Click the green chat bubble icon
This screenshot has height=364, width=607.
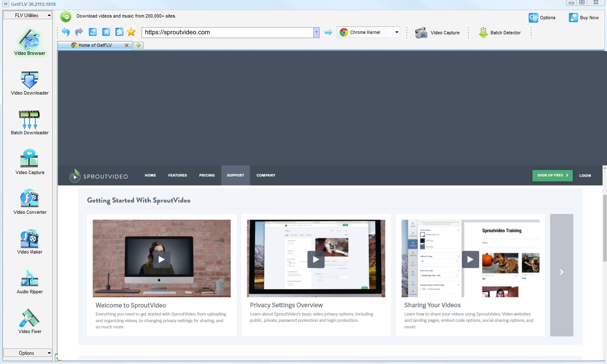[66, 17]
